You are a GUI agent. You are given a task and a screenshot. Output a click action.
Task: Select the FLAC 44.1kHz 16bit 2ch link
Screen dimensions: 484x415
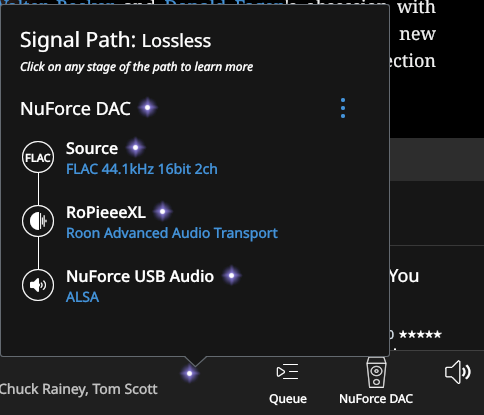pyautogui.click(x=142, y=169)
